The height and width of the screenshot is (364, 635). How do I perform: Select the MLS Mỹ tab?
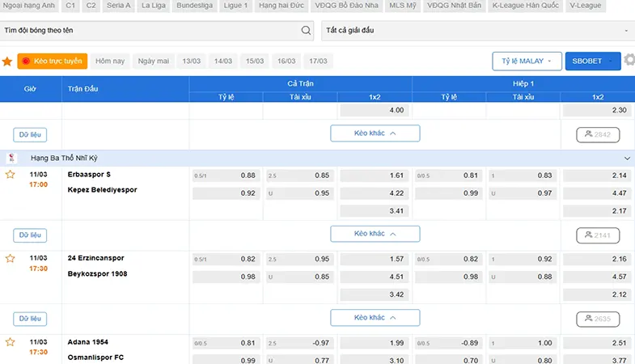(403, 6)
